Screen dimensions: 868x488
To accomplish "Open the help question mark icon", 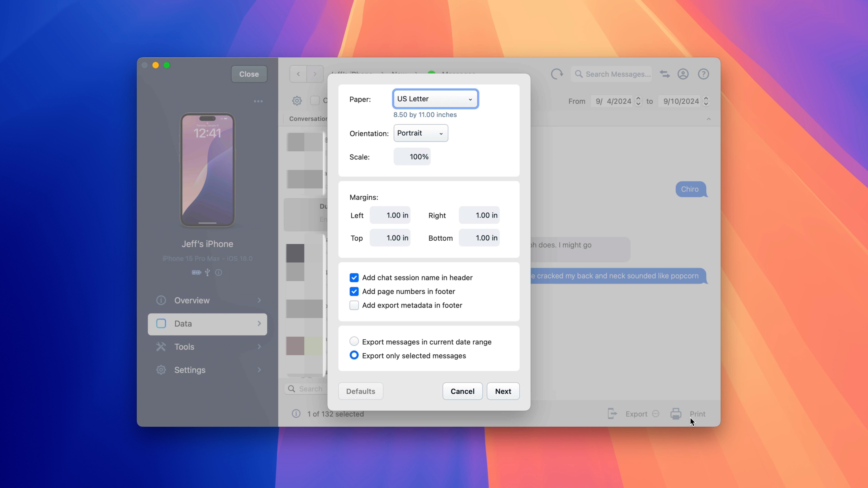I will 704,74.
